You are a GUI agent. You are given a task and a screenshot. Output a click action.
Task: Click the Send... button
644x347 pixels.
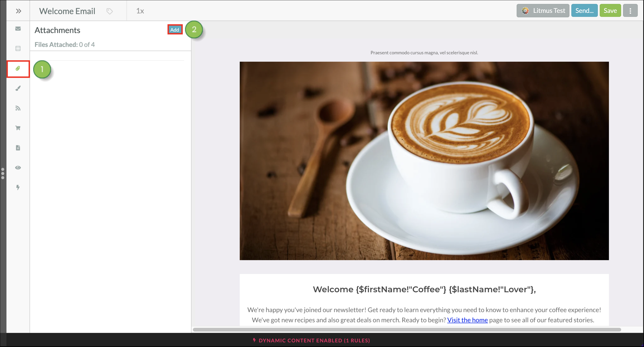[x=584, y=11]
